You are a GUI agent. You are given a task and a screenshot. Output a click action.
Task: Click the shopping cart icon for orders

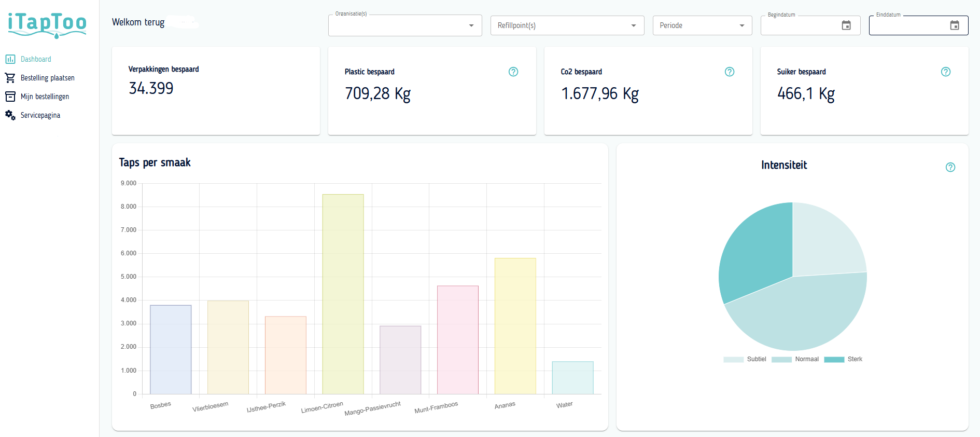coord(10,78)
